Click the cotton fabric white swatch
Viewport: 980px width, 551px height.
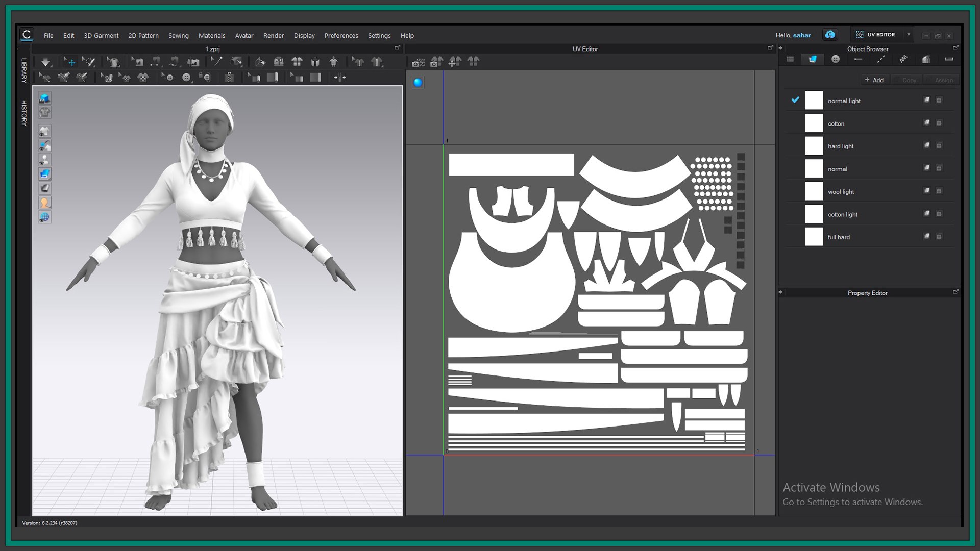814,123
